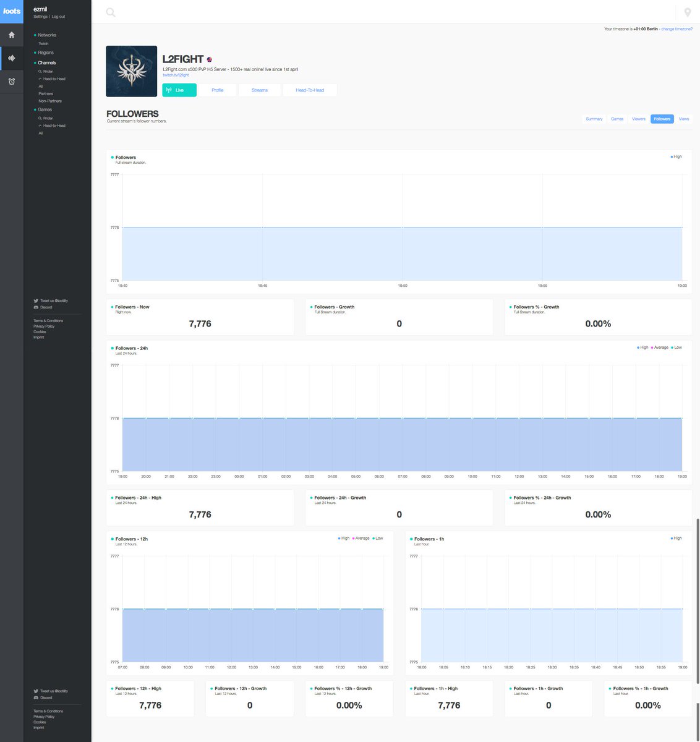Open the Live button

pos(179,90)
